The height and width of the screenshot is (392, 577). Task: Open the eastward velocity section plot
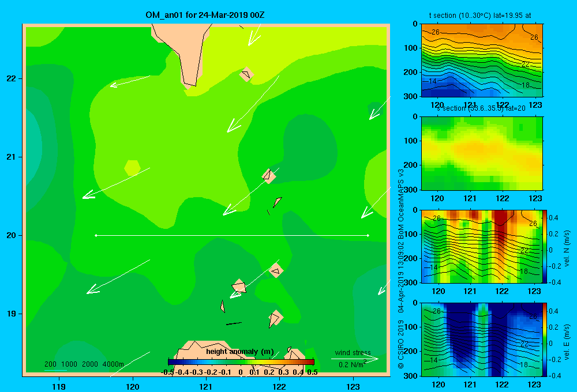point(482,340)
